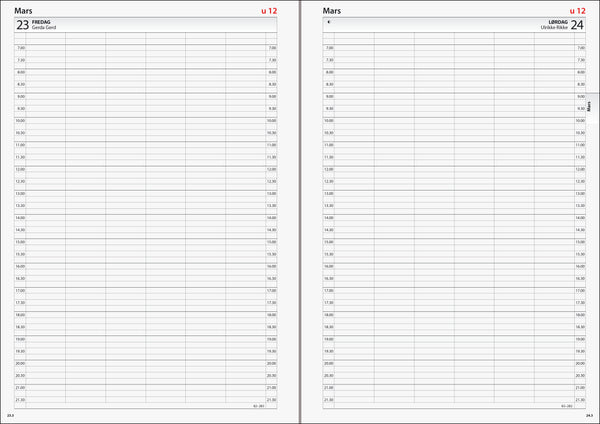Click Friday page's right-margin "7.00" time label

click(272, 48)
